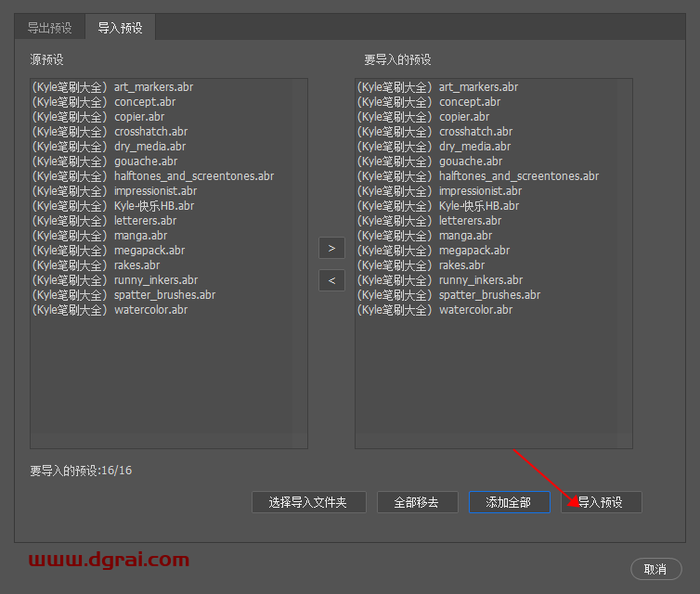Select dry_media.abr in presets-to-import list
Screen dimensions: 700x594
pos(434,147)
